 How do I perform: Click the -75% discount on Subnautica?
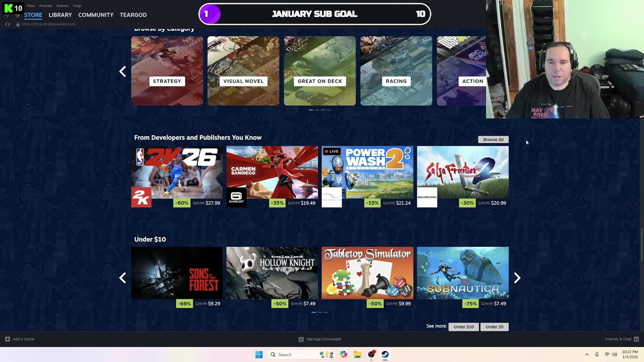[x=471, y=304]
